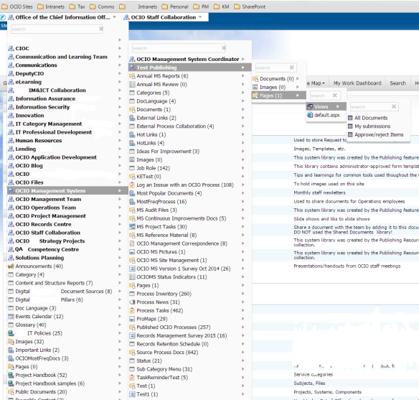
Task: Click the Annual MS Reports (6) icon
Action: click(x=132, y=76)
